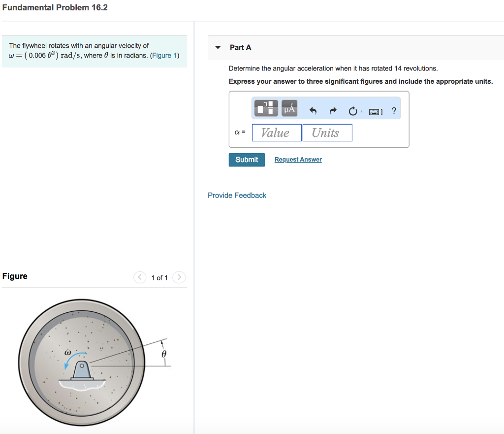Select the '1 of 1' figure counter

pos(159,278)
